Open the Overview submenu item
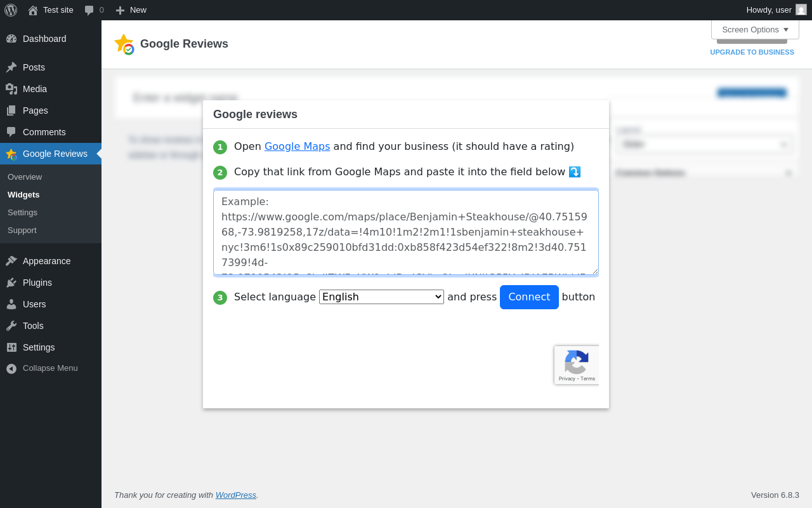 [x=25, y=177]
